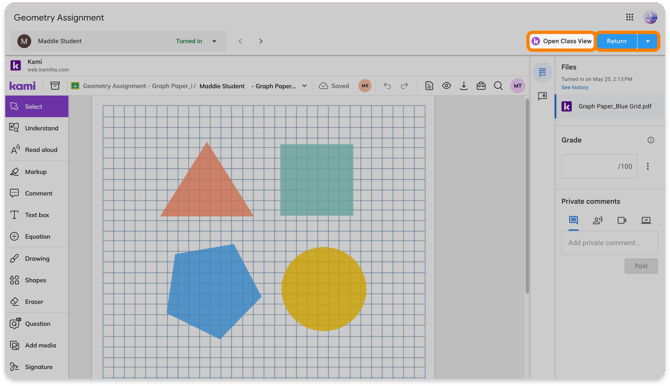Activate the Read aloud tool
Screen dimensions: 670x386
[x=36, y=150]
